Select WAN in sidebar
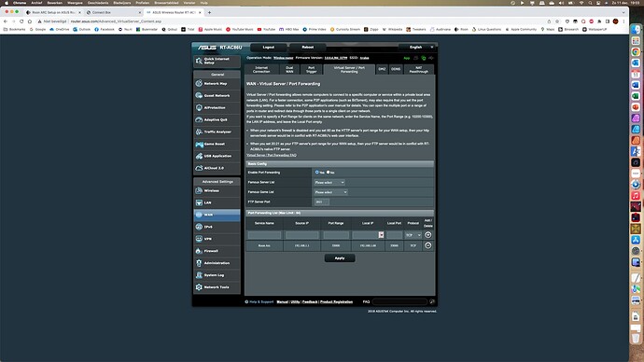644x362 pixels. point(217,215)
